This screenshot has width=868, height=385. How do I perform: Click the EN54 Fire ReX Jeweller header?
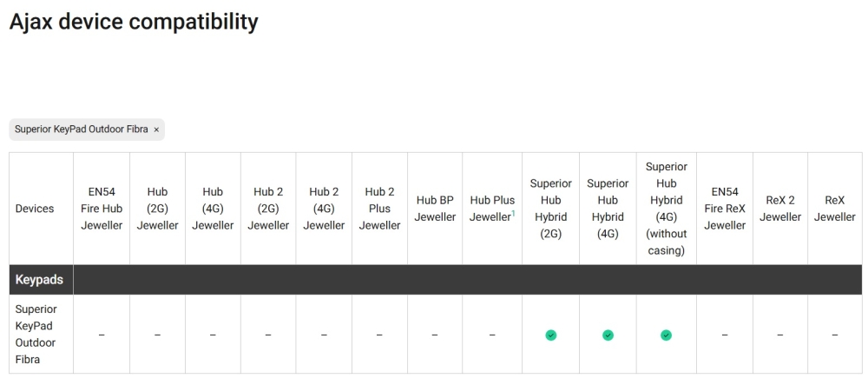[x=725, y=209]
